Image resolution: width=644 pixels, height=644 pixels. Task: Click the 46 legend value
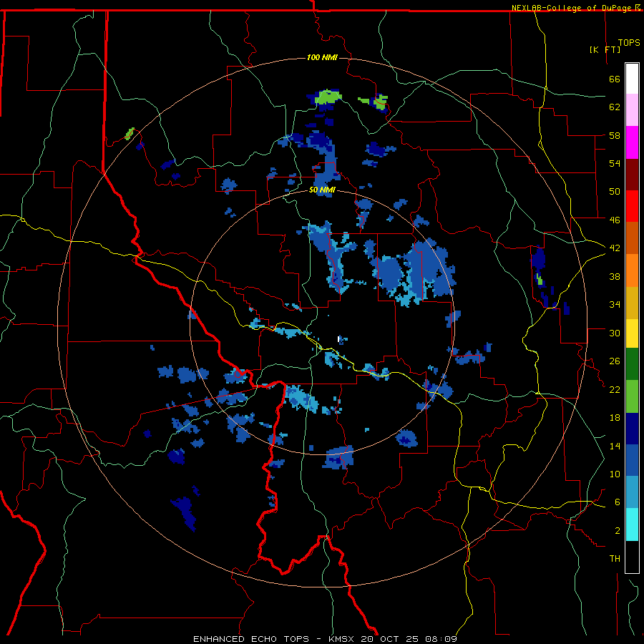[615, 220]
